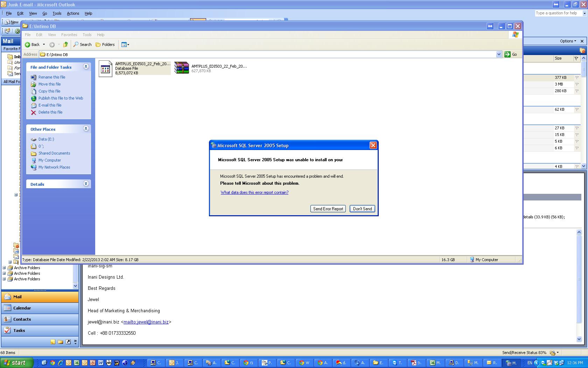This screenshot has height=368, width=588.
Task: Open My Computer from Other Places
Action: tap(50, 160)
